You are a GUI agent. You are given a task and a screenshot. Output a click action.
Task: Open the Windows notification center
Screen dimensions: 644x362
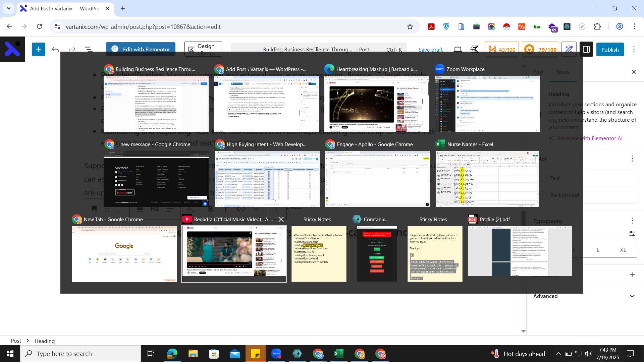(x=630, y=354)
